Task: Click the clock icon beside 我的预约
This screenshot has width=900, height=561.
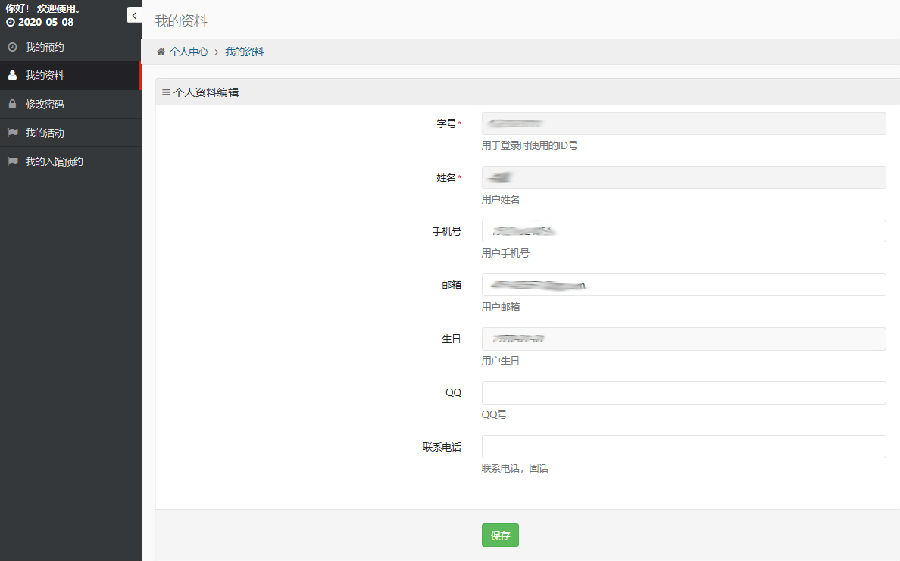Action: point(12,47)
